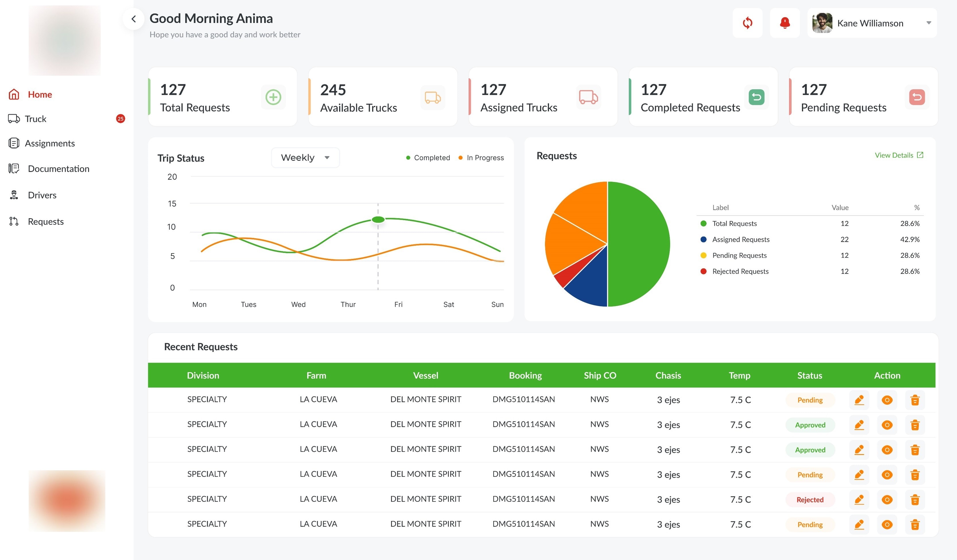Open the red notification bell

click(x=785, y=23)
